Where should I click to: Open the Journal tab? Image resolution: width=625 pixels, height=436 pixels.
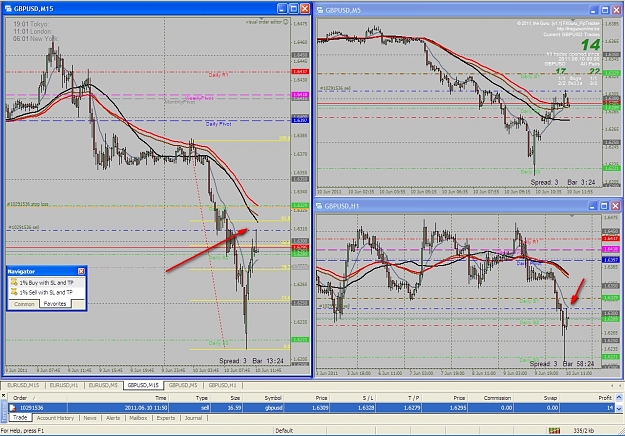coord(193,418)
